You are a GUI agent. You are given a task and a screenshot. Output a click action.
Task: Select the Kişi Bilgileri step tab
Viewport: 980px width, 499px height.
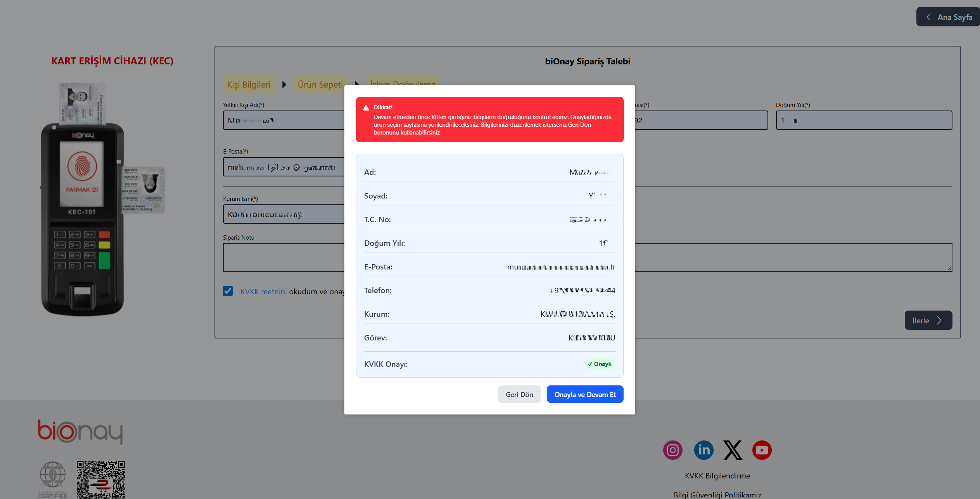pyautogui.click(x=249, y=85)
